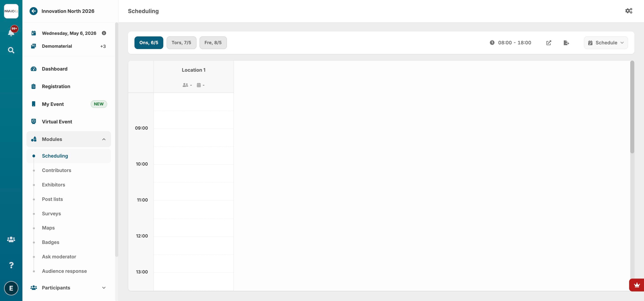Click the export schedule file icon

coord(566,43)
